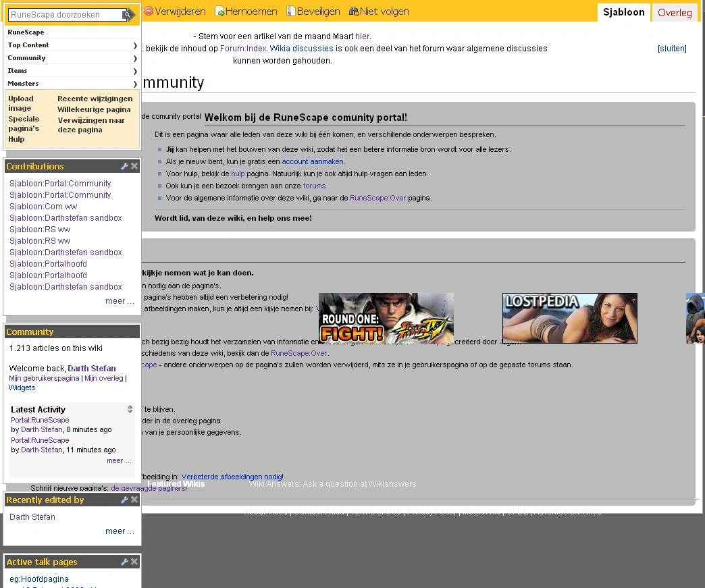Select the Sjabloon tab
The width and height of the screenshot is (705, 588).
click(x=623, y=12)
